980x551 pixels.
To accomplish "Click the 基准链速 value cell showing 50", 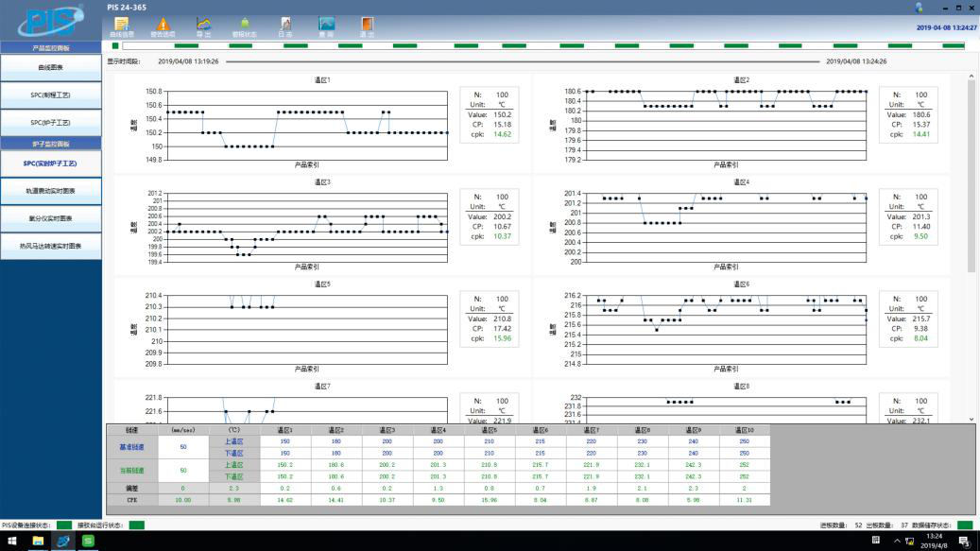I will (183, 447).
